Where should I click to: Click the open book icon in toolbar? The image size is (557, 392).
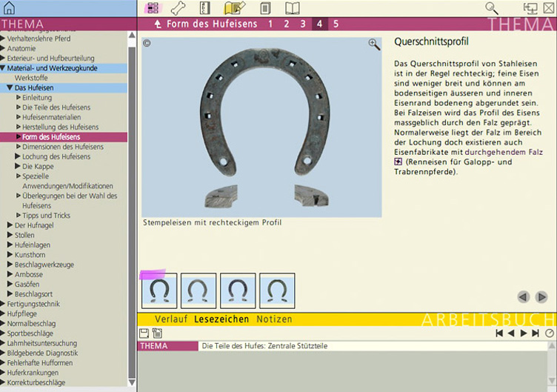tap(293, 9)
